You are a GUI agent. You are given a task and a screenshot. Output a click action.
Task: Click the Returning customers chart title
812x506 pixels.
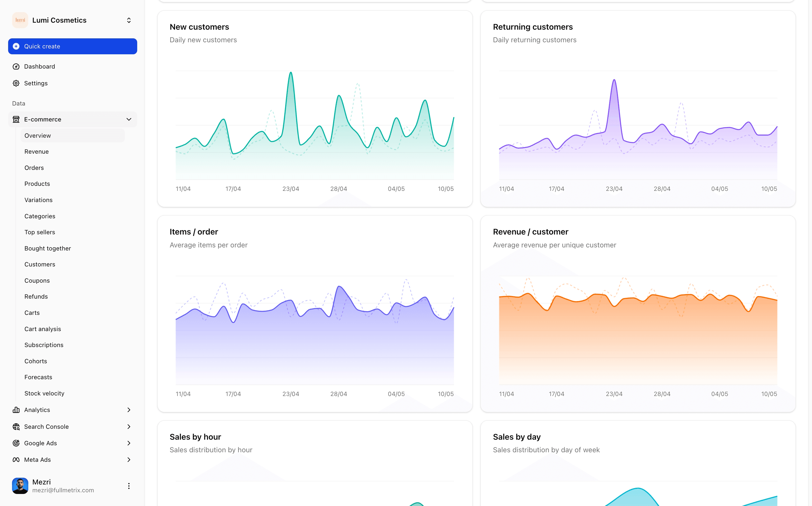coord(533,27)
